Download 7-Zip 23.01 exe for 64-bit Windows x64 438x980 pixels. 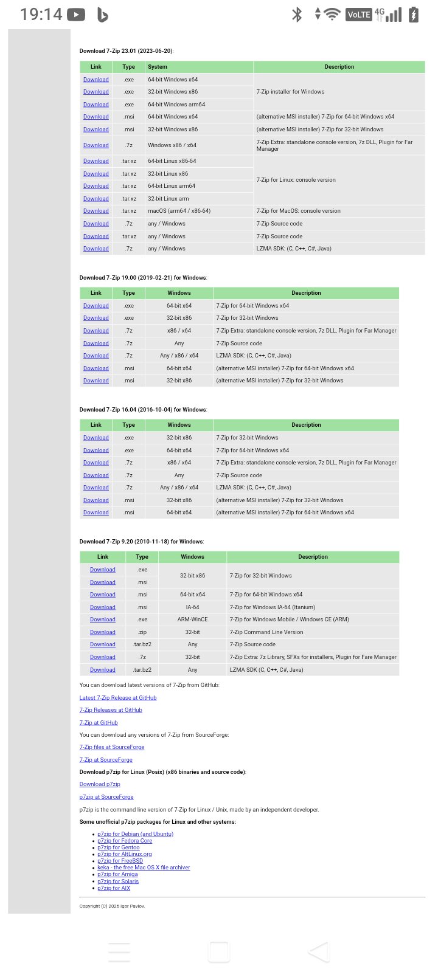coord(96,80)
